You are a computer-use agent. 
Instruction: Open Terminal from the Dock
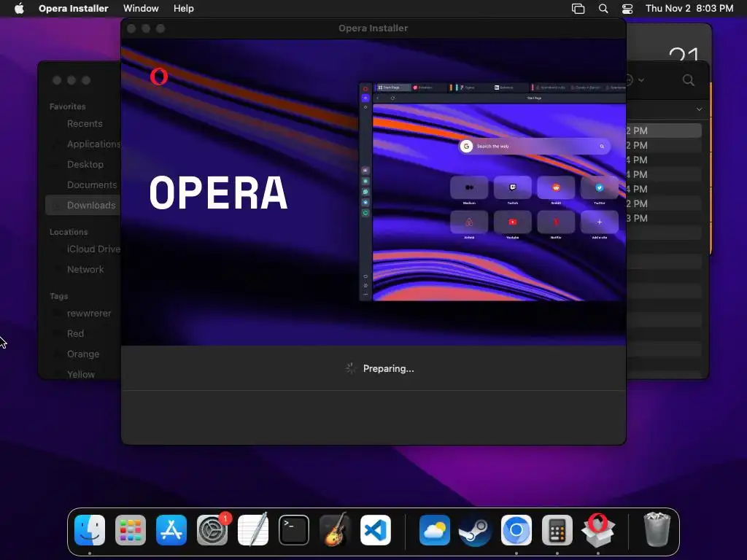[x=294, y=530]
